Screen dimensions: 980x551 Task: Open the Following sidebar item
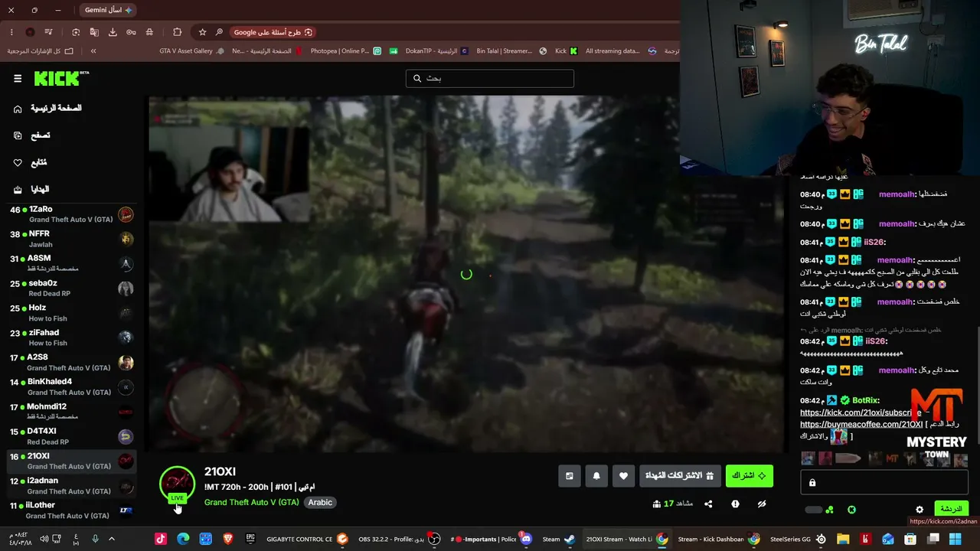click(30, 162)
